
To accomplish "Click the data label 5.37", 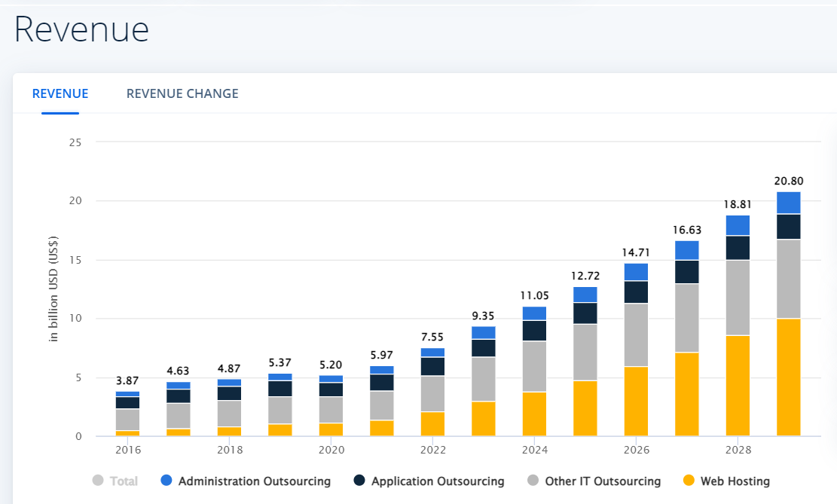I will point(280,362).
